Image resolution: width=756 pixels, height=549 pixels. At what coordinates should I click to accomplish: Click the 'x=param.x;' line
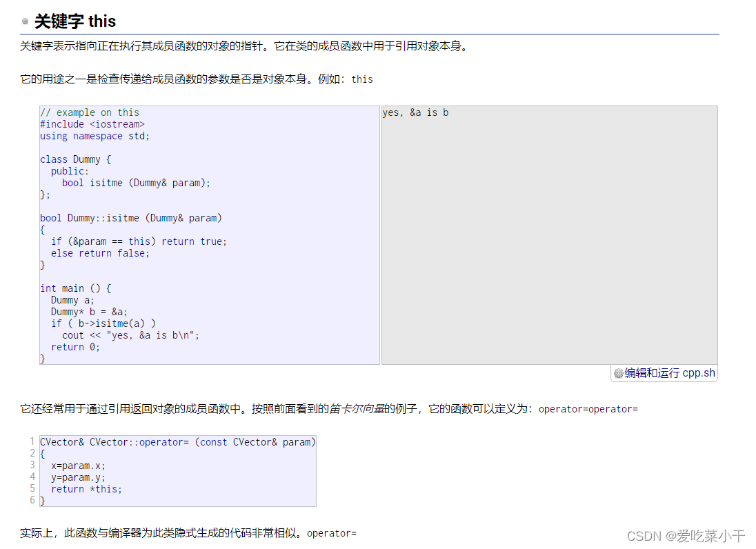(x=78, y=466)
